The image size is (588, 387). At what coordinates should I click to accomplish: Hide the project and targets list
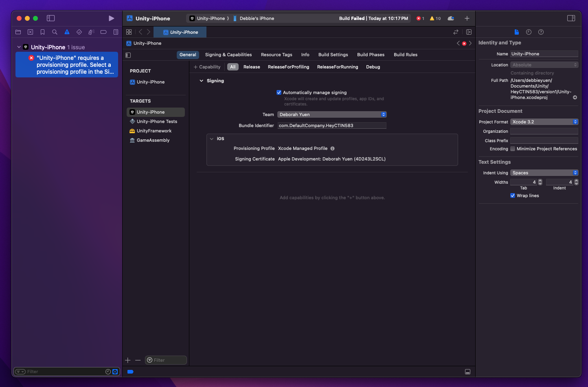tap(128, 55)
